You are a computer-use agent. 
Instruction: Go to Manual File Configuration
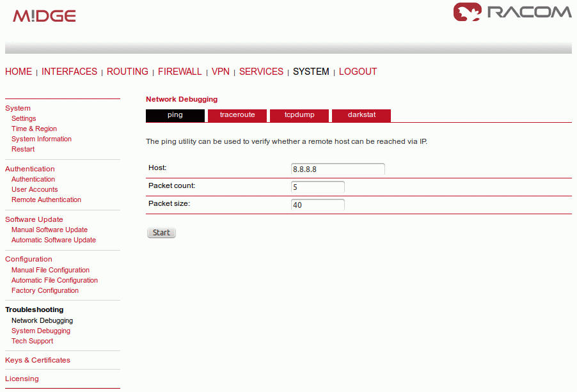(51, 270)
